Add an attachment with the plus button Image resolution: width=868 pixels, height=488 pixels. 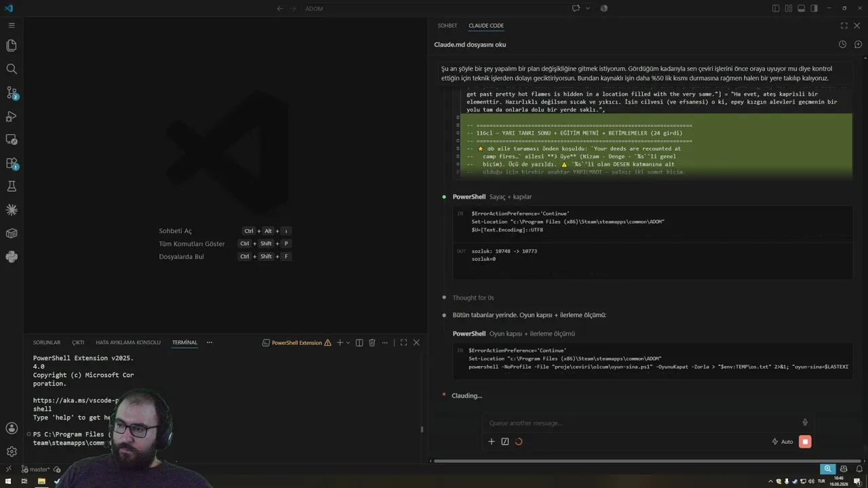pyautogui.click(x=492, y=442)
